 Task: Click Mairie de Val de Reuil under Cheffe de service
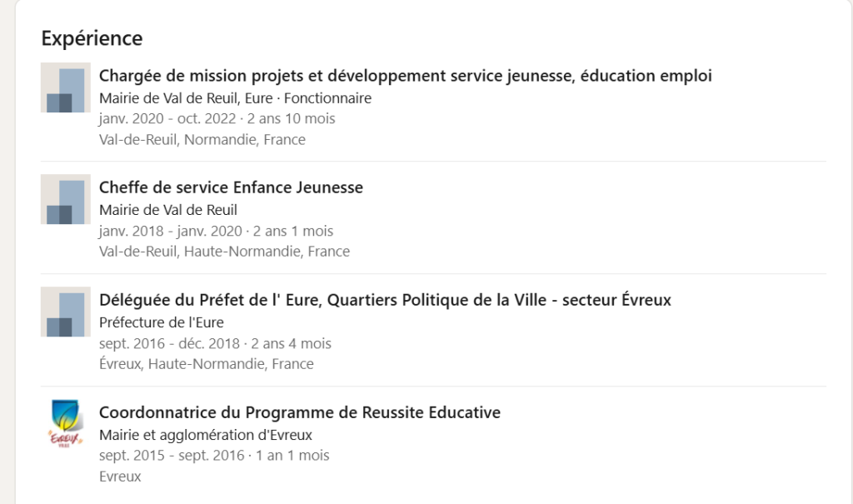(167, 210)
